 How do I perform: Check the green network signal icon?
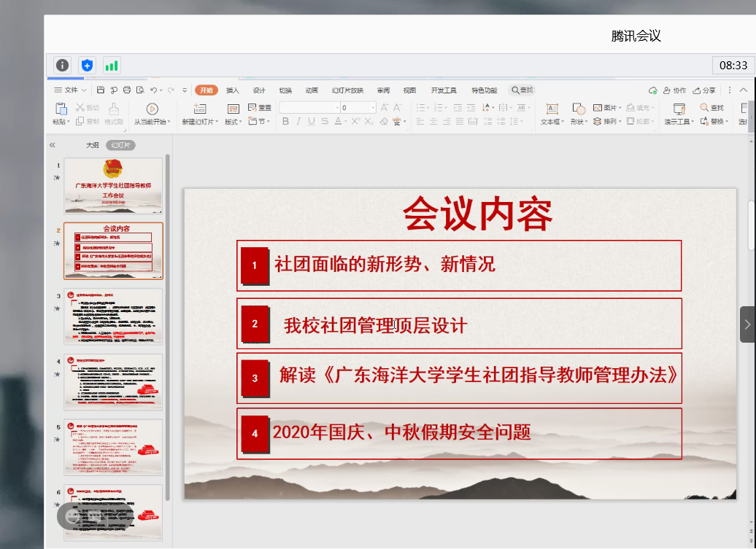[111, 66]
